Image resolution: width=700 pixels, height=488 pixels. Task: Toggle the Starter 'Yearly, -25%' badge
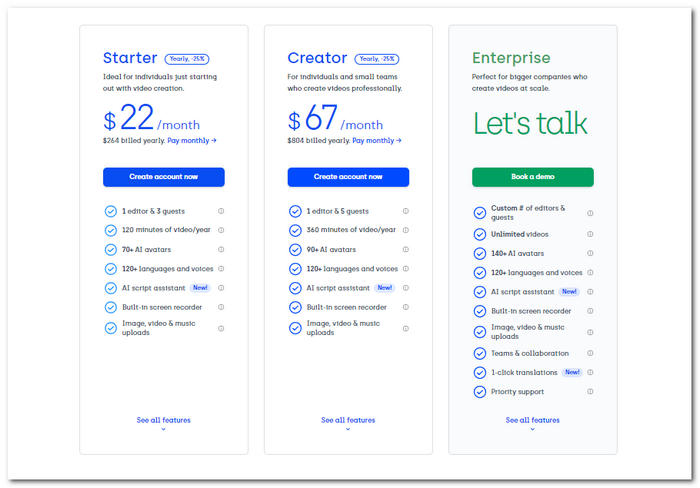click(187, 59)
